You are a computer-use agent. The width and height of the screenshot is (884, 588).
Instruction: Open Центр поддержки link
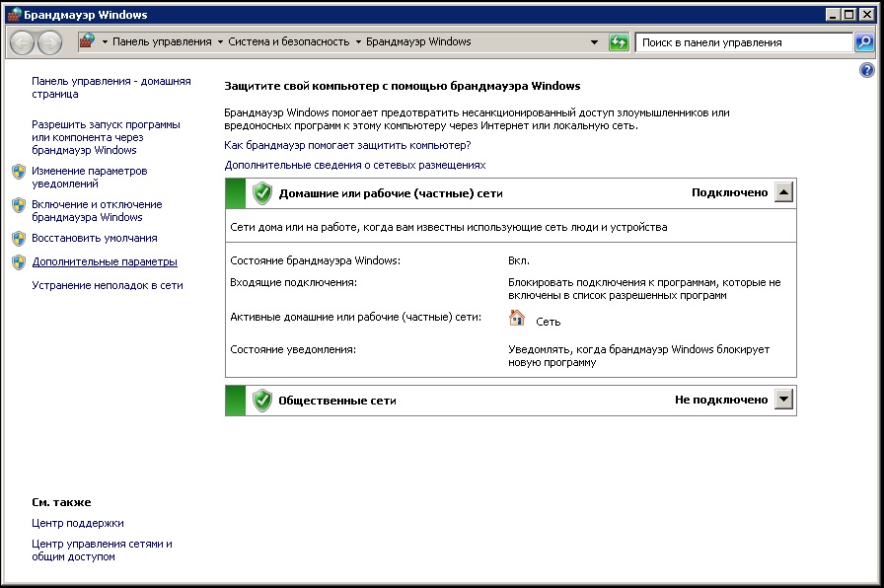(78, 523)
